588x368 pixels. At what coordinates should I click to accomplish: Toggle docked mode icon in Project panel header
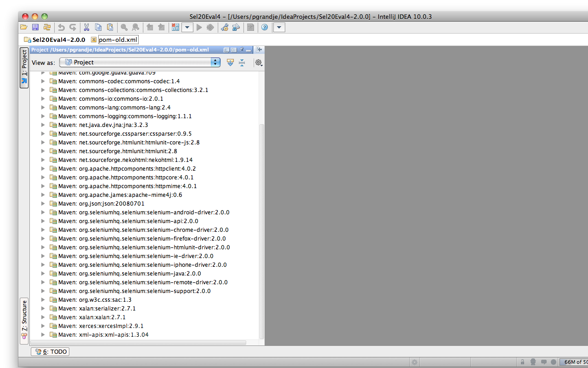click(233, 50)
